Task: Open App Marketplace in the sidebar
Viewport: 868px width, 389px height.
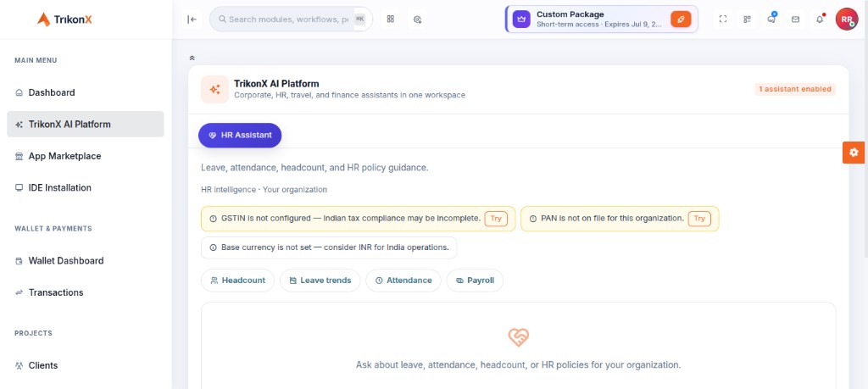Action: click(x=86, y=156)
